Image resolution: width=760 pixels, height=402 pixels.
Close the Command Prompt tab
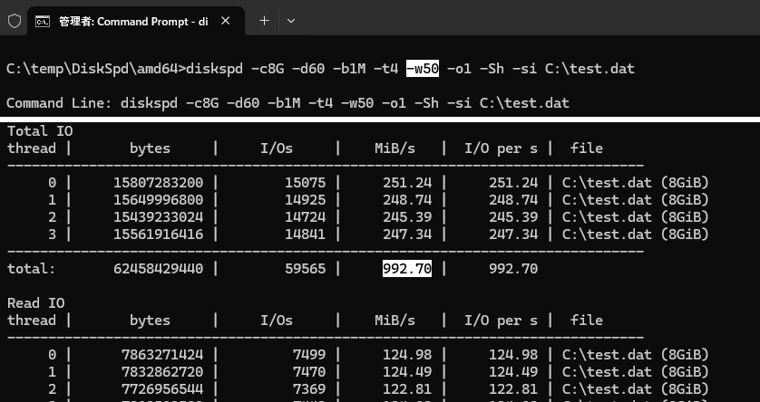point(225,21)
